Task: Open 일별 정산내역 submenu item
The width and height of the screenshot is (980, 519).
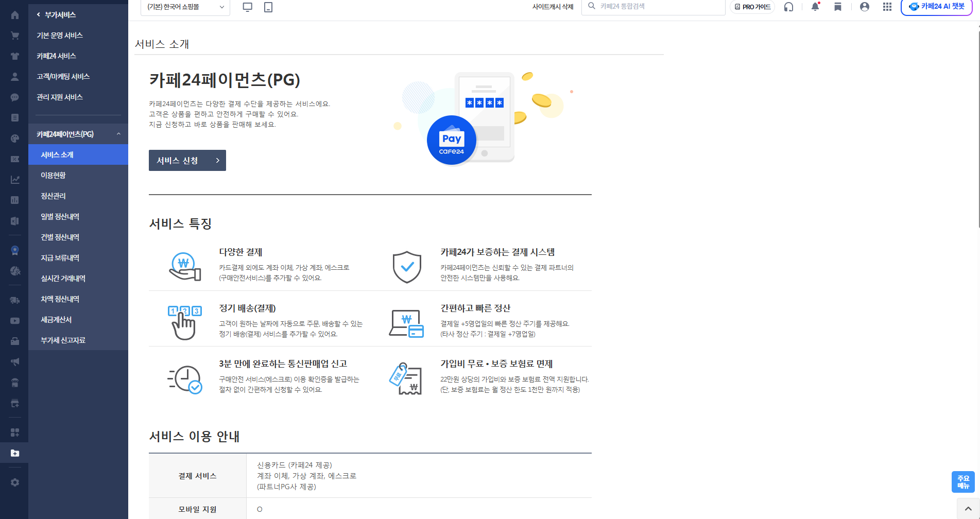Action: tap(78, 216)
